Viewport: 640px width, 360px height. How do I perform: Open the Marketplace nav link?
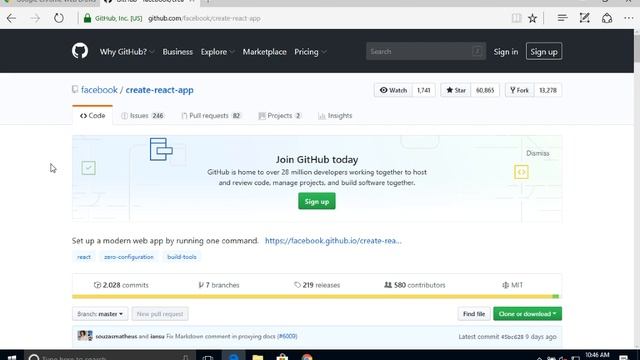(x=264, y=52)
